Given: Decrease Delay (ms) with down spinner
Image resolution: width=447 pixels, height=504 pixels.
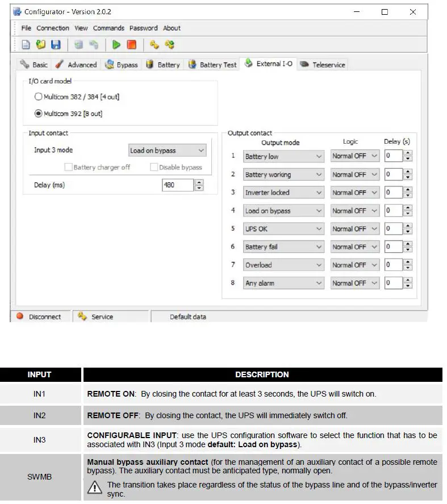Looking at the screenshot, I should 199,188.
